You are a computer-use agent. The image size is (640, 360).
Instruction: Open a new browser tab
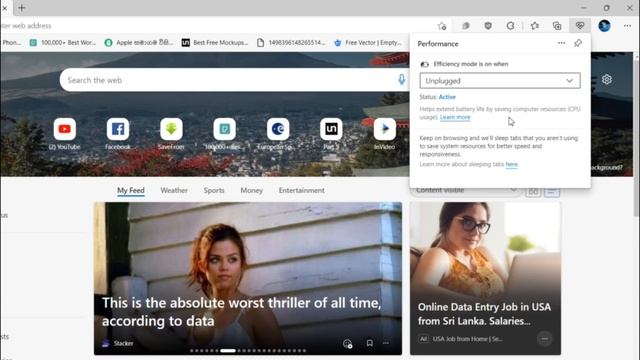click(22, 8)
